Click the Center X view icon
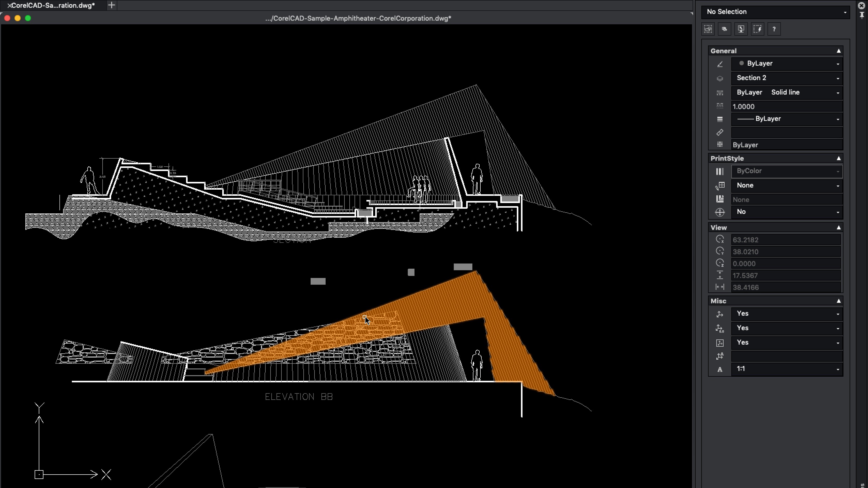The image size is (868, 488). pyautogui.click(x=720, y=239)
